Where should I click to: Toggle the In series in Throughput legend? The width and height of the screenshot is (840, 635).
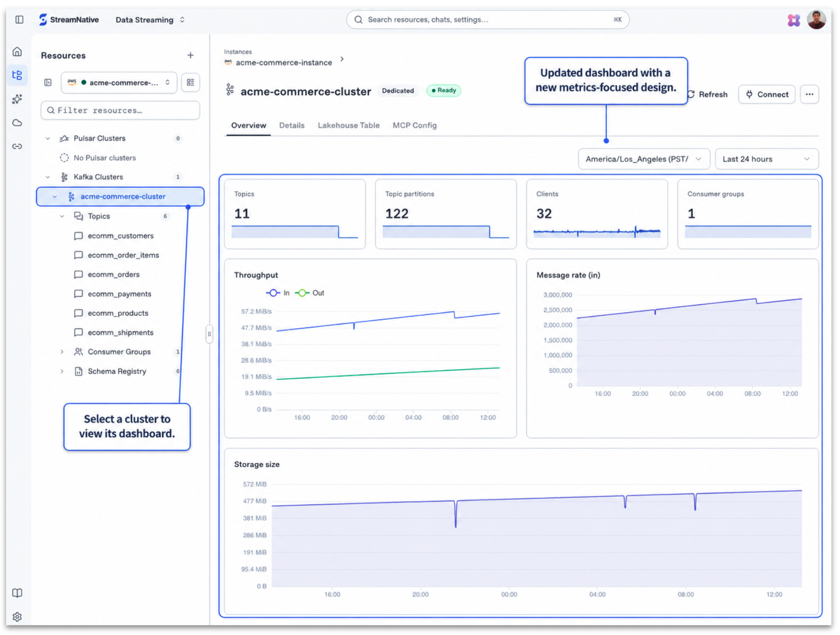tap(278, 293)
